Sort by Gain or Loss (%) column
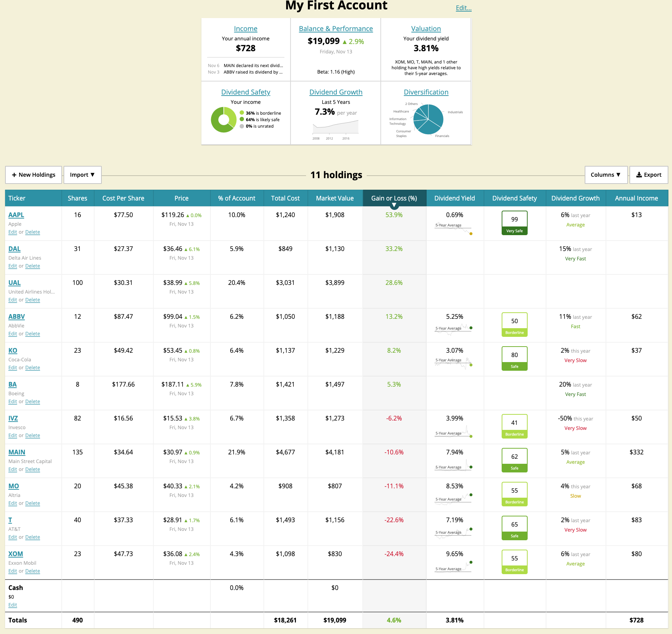This screenshot has height=634, width=672. [394, 198]
